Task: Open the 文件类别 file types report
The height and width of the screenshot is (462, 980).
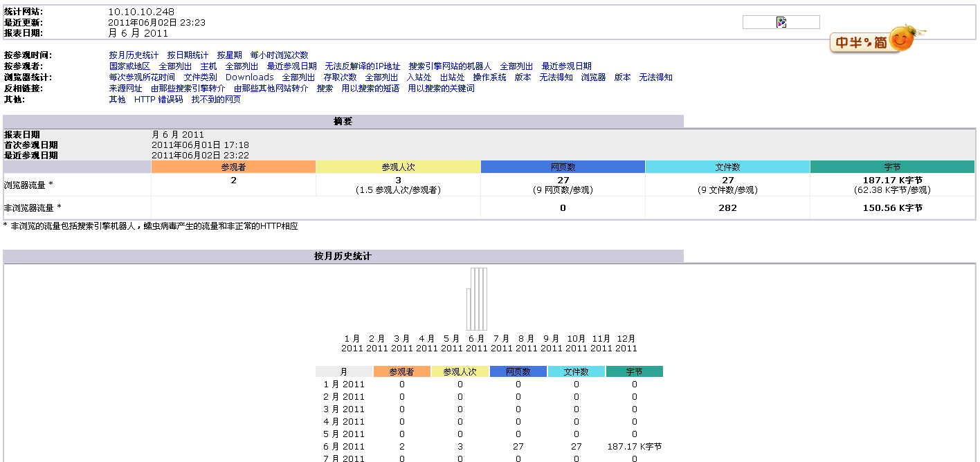Action: (x=200, y=77)
